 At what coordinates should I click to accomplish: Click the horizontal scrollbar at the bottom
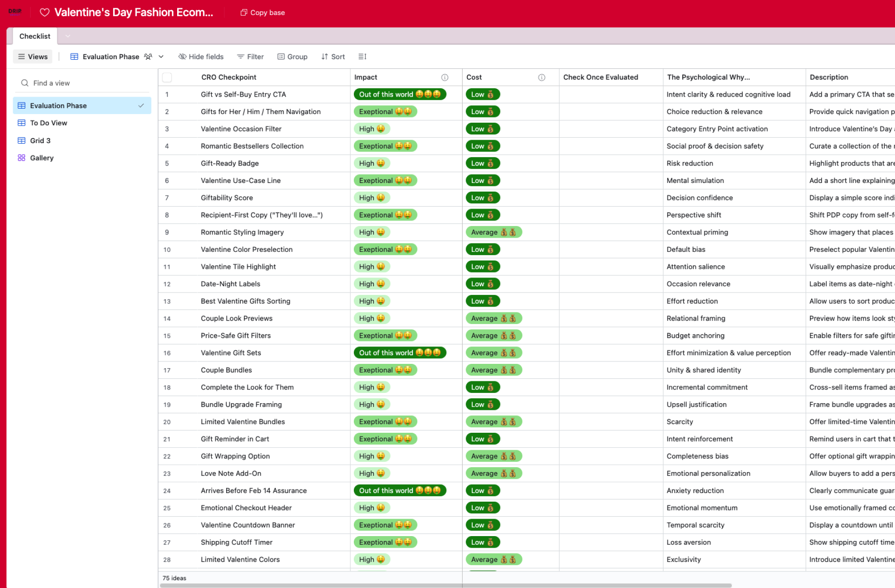446,585
